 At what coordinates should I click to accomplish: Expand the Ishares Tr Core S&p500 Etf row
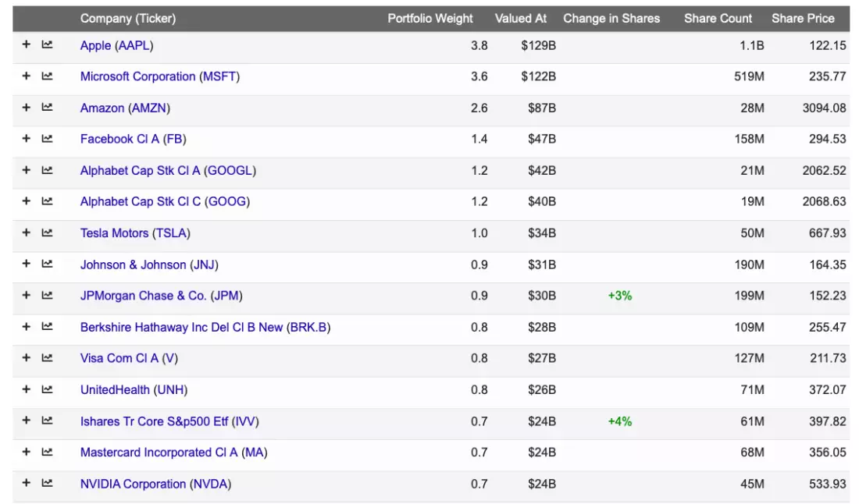26,421
